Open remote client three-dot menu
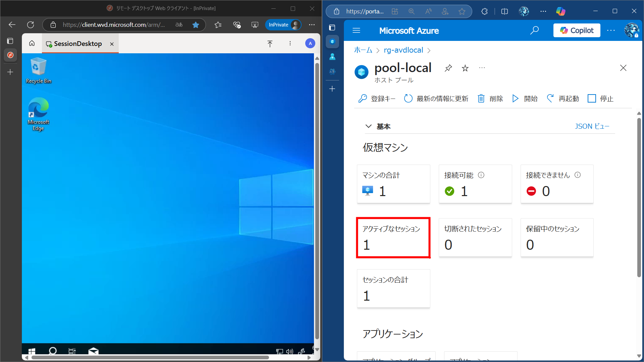Screen dimensions: 644x362 290,44
